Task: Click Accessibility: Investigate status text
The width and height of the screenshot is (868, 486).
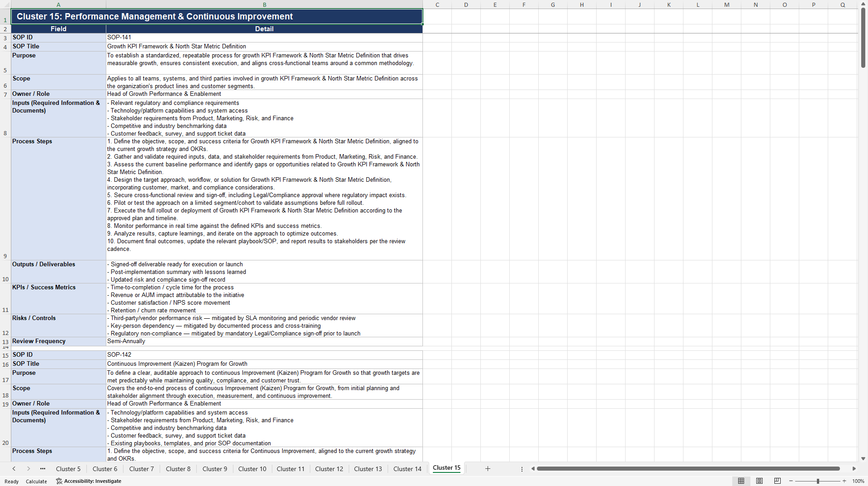Action: click(x=93, y=481)
